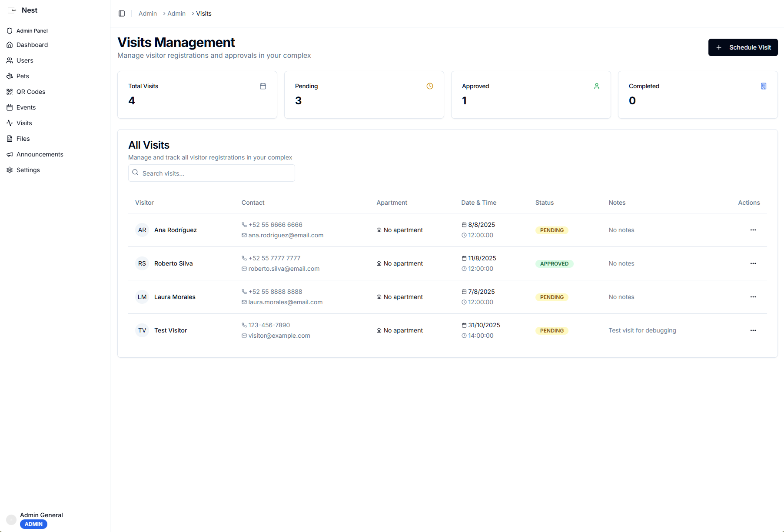Click the clock icon on Pending card
Viewport: 784px width, 532px height.
point(430,86)
